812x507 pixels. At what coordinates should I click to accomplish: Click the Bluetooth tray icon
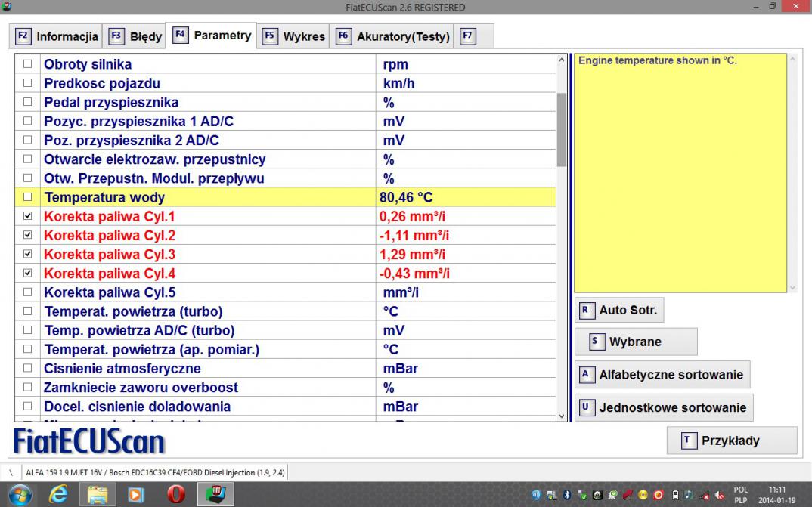click(x=567, y=495)
